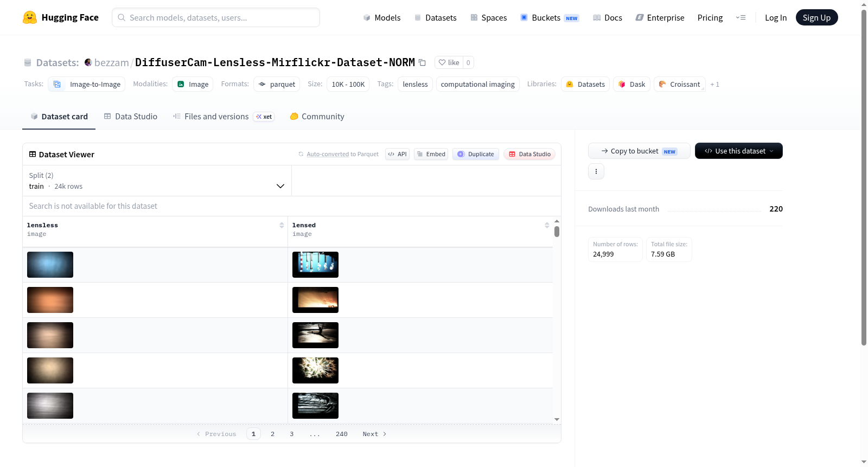The image size is (868, 467).
Task: Click Next page in pagination
Action: (374, 434)
